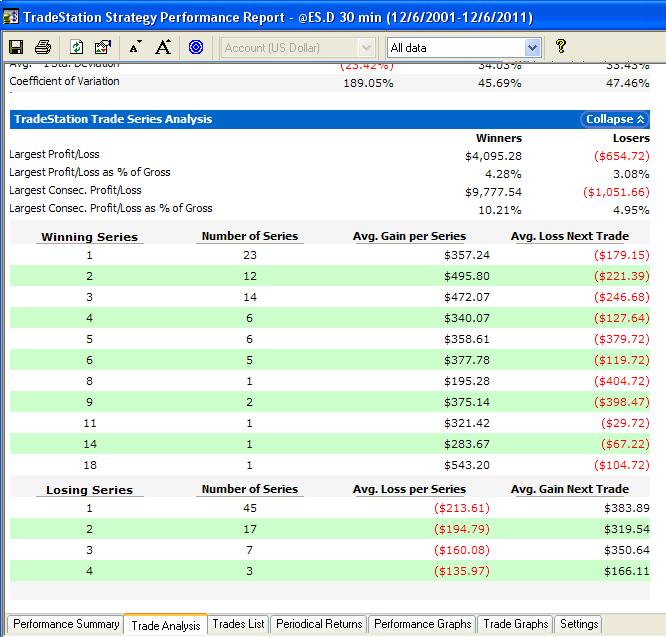The width and height of the screenshot is (666, 637).
Task: Click the Largest Profit/Loss row label
Action: tap(54, 154)
